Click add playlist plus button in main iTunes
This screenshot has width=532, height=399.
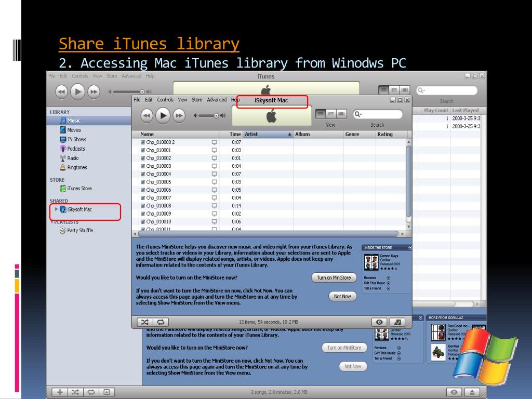pyautogui.click(x=60, y=392)
